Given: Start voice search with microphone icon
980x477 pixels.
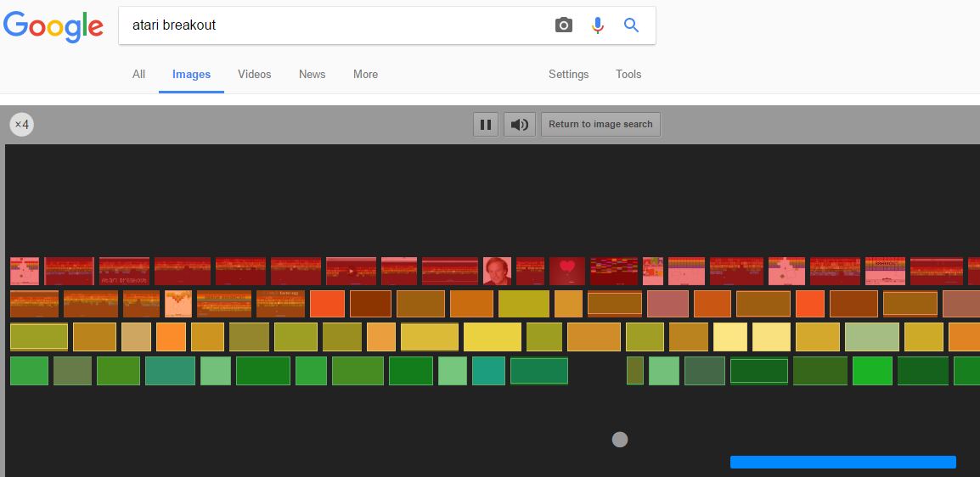Looking at the screenshot, I should tap(598, 25).
